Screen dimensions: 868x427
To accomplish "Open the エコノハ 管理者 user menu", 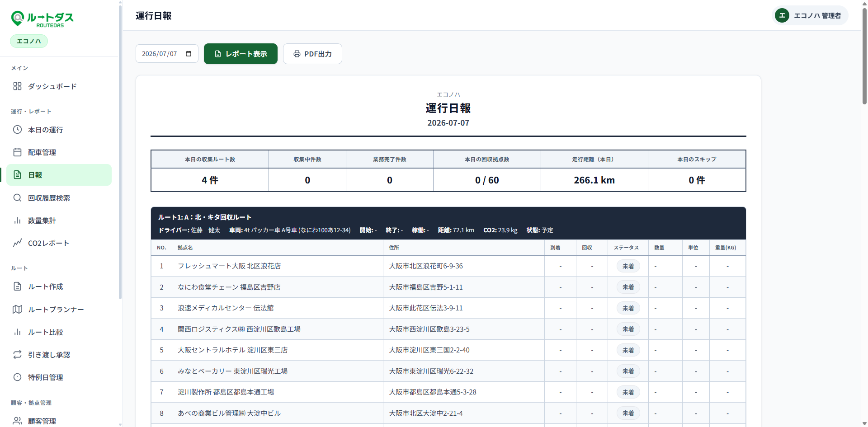I will [810, 15].
